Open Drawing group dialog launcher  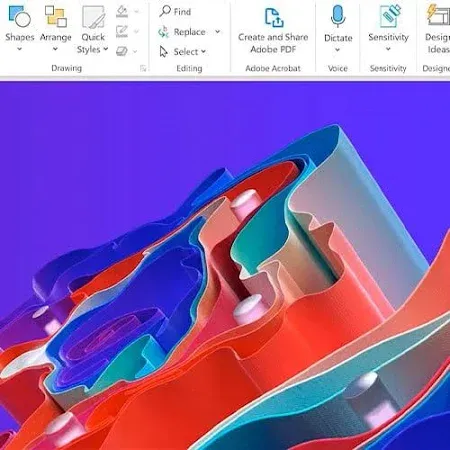pos(143,68)
